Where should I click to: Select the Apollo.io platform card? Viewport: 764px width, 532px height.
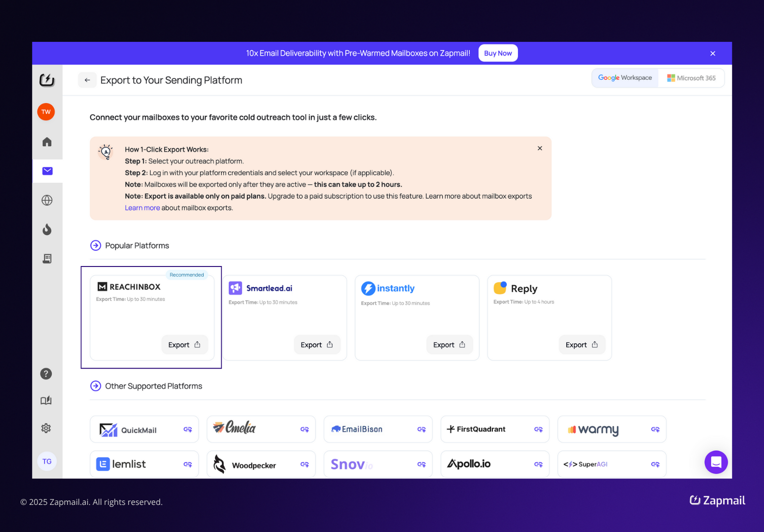[495, 464]
